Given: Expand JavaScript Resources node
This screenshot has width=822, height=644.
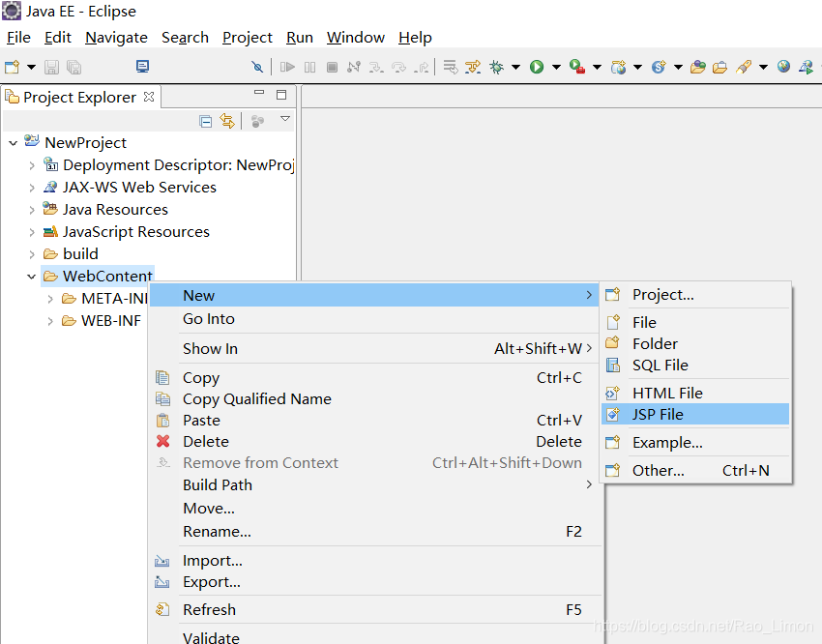Looking at the screenshot, I should [32, 232].
